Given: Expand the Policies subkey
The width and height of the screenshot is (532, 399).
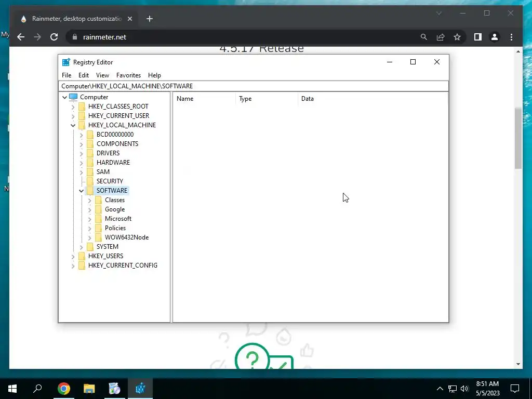Looking at the screenshot, I should click(89, 229).
